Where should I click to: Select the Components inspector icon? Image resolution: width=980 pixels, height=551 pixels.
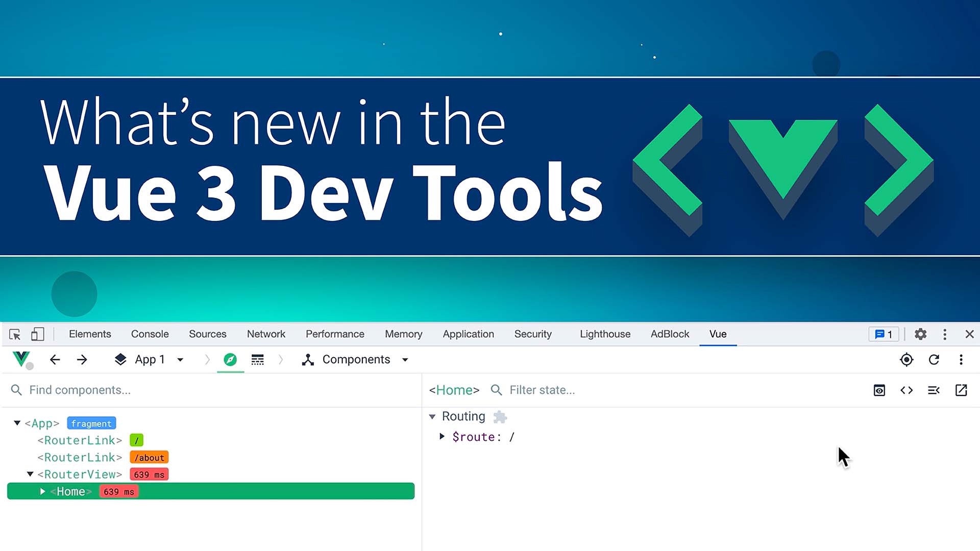pyautogui.click(x=308, y=360)
